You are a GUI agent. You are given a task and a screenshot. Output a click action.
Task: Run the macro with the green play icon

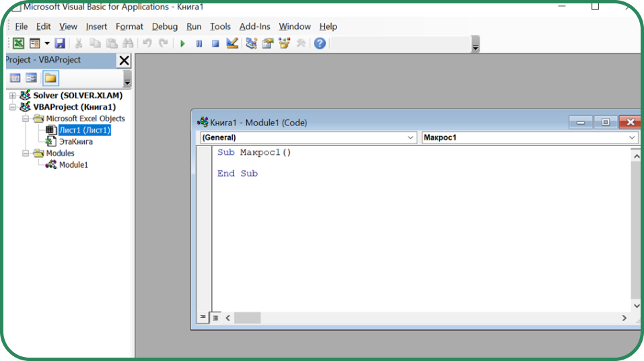coord(183,44)
